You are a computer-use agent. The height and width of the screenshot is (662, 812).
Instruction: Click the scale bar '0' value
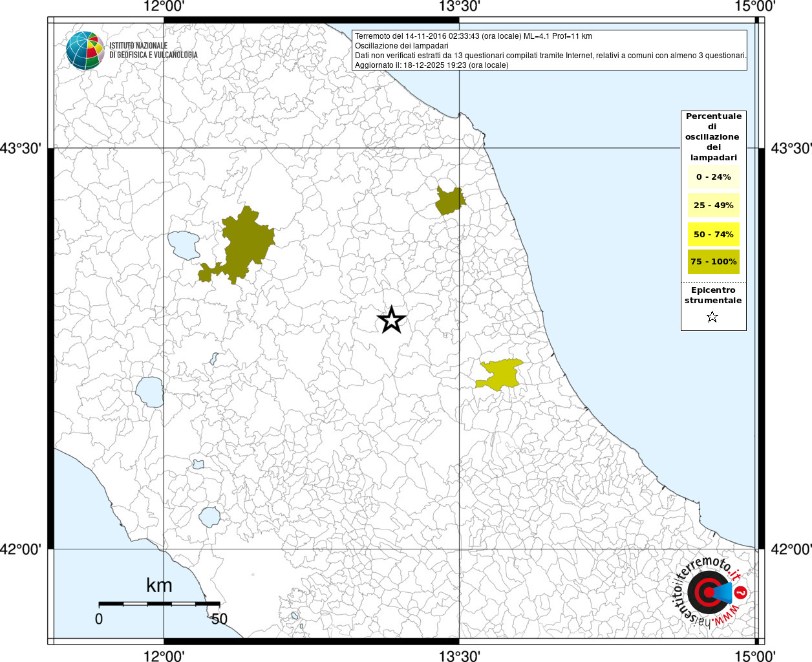[x=99, y=619]
